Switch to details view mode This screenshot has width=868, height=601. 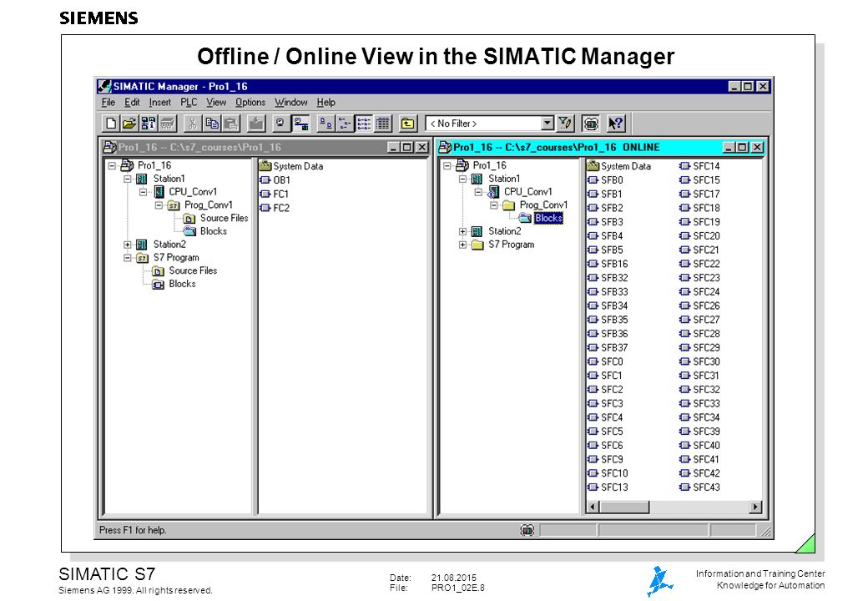[x=382, y=124]
